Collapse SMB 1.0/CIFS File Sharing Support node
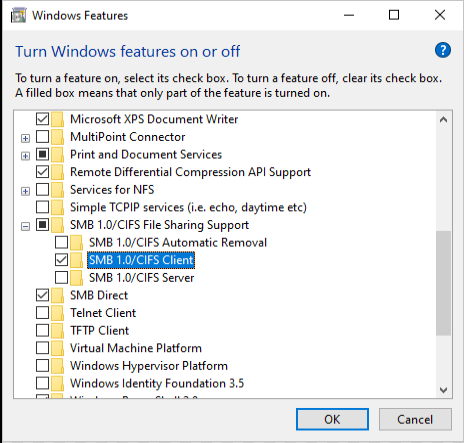Image resolution: width=464 pixels, height=443 pixels. 25,227
